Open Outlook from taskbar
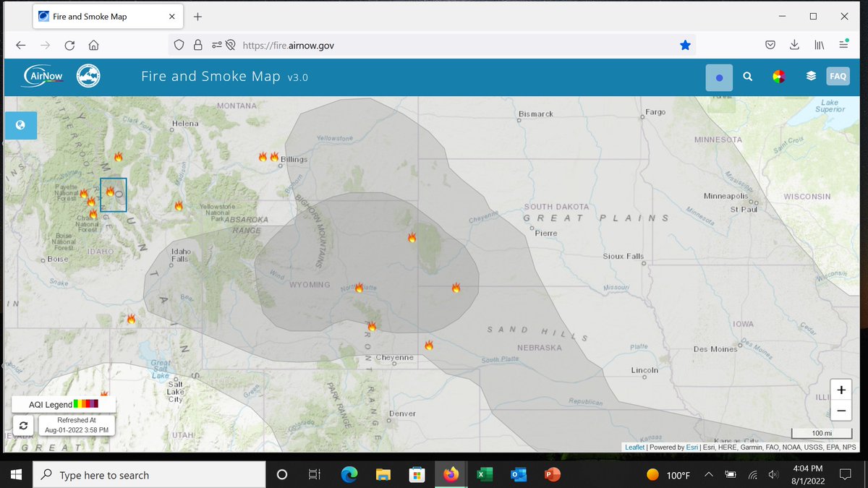 (519, 474)
